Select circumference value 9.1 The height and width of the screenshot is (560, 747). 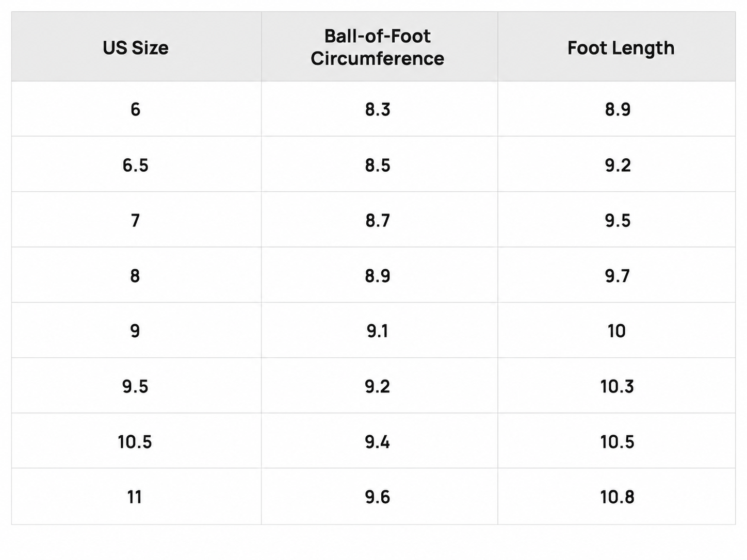378,331
